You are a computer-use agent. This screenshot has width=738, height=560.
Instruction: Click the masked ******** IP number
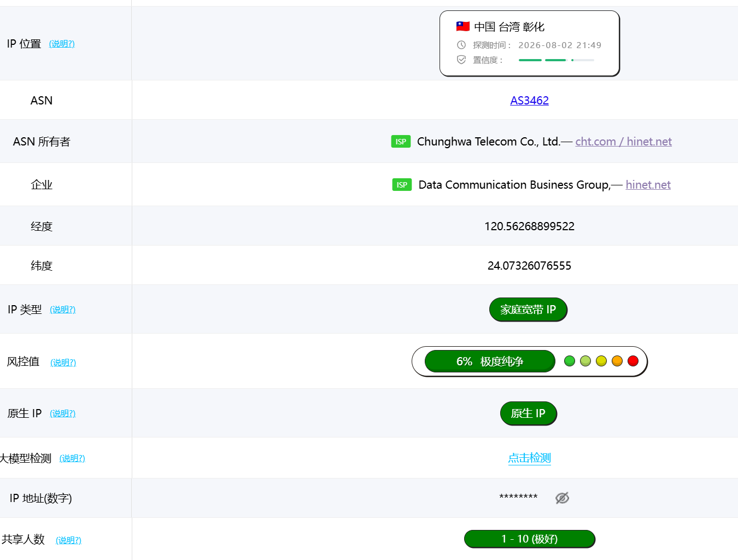pyautogui.click(x=518, y=497)
